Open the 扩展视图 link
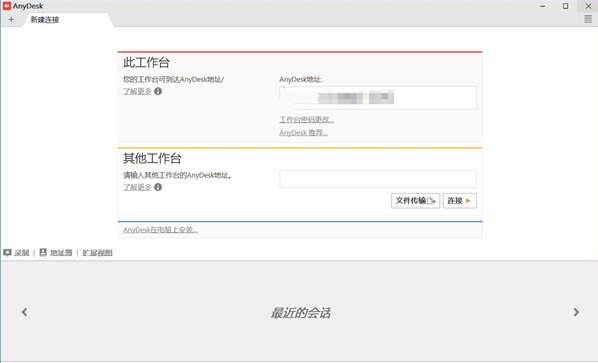Viewport: 598px width, 363px height. [97, 253]
